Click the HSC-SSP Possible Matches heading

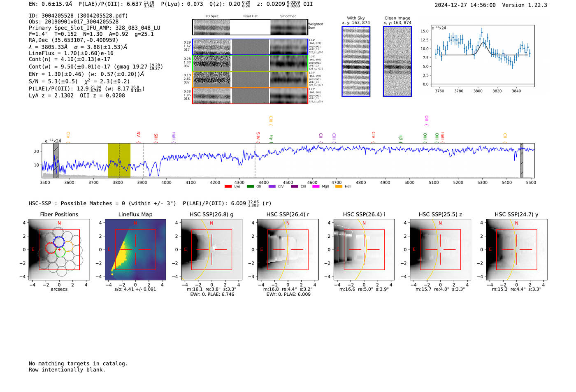150,203
